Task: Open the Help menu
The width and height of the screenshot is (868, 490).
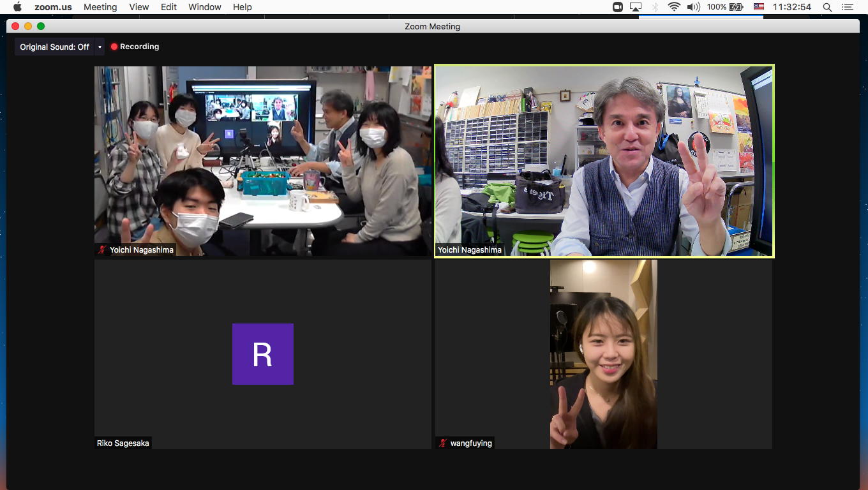Action: pyautogui.click(x=243, y=7)
